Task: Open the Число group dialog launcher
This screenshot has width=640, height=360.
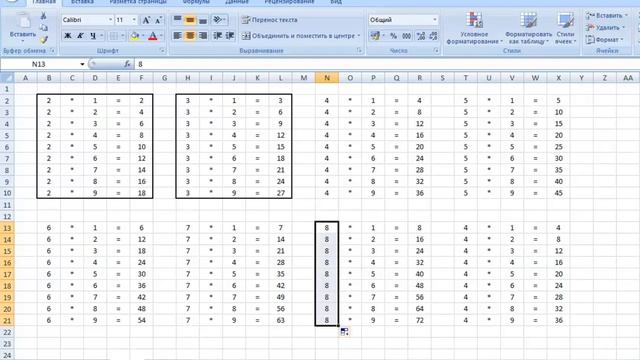Action: click(436, 51)
